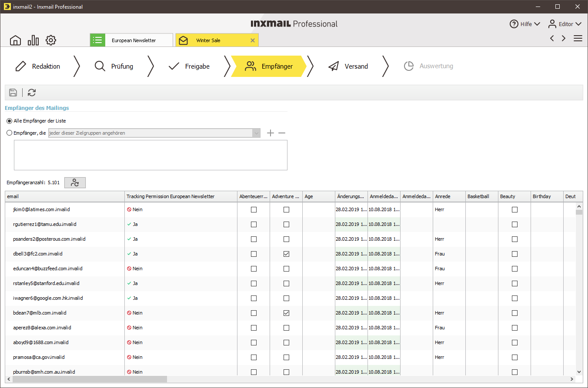
Task: Click the target groups list box
Action: (150, 155)
